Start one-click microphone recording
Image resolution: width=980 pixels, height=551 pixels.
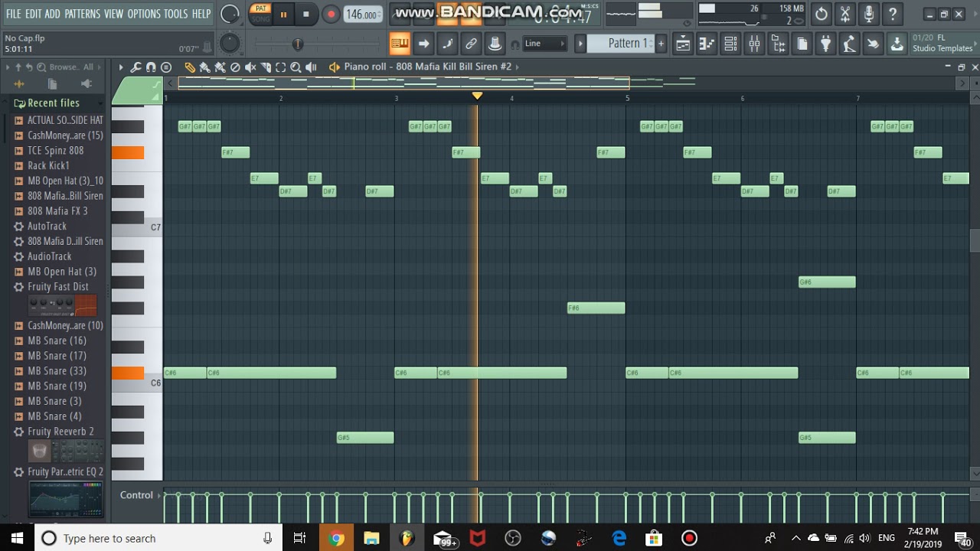(868, 14)
